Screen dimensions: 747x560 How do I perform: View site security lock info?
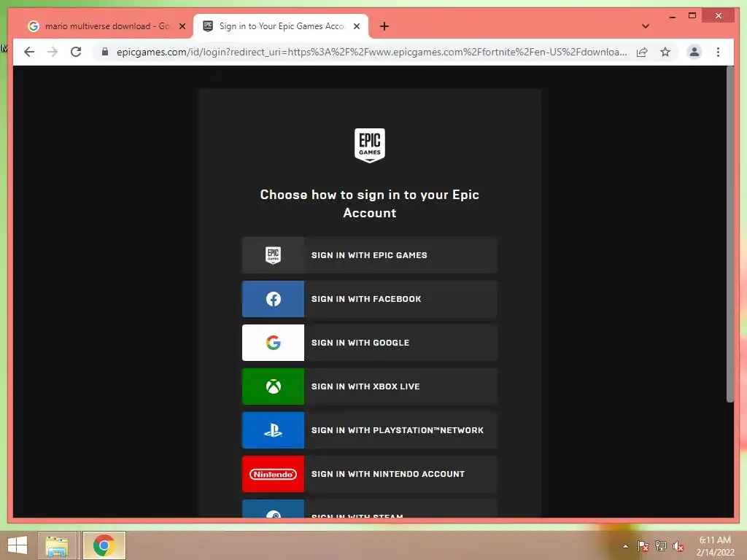105,52
